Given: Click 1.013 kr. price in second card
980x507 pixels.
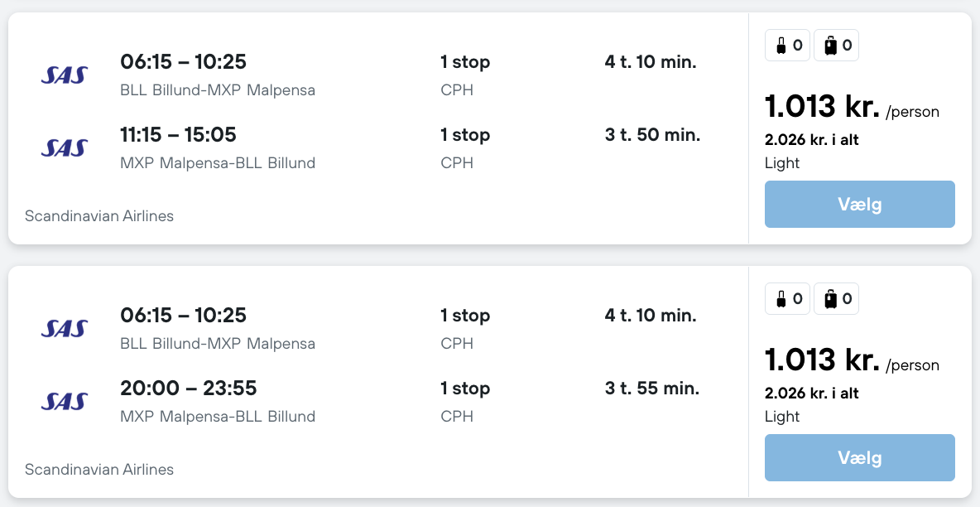Looking at the screenshot, I should 821,360.
